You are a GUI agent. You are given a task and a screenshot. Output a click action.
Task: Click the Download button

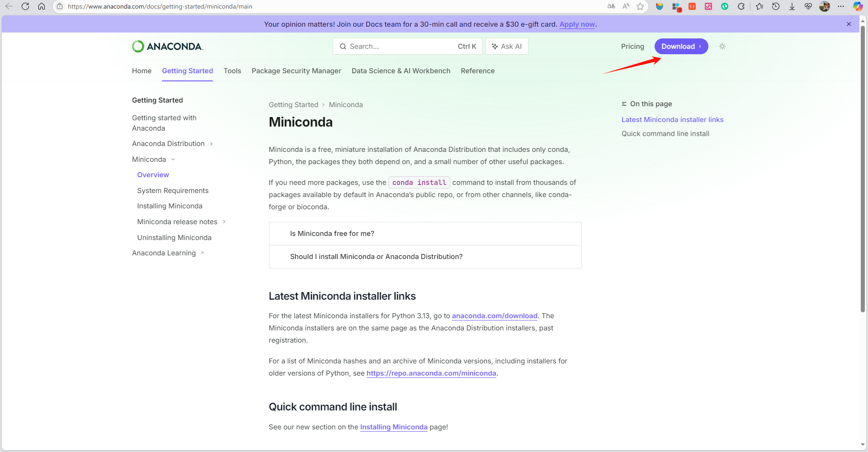pos(681,47)
